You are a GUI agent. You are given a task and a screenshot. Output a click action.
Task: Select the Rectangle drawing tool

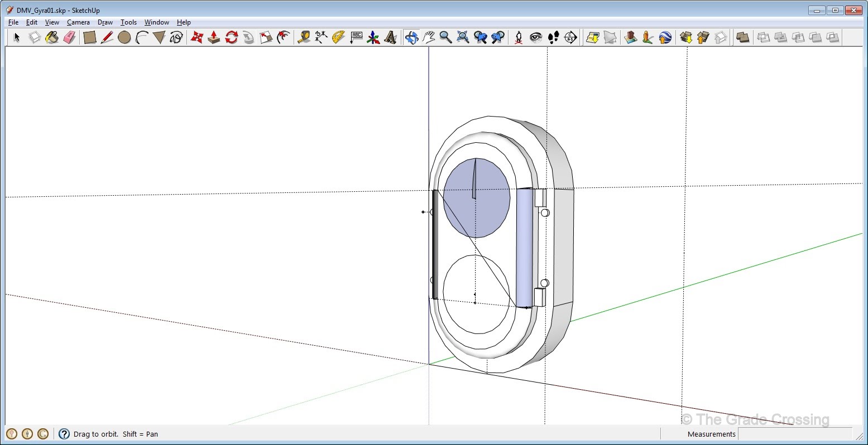tap(89, 37)
